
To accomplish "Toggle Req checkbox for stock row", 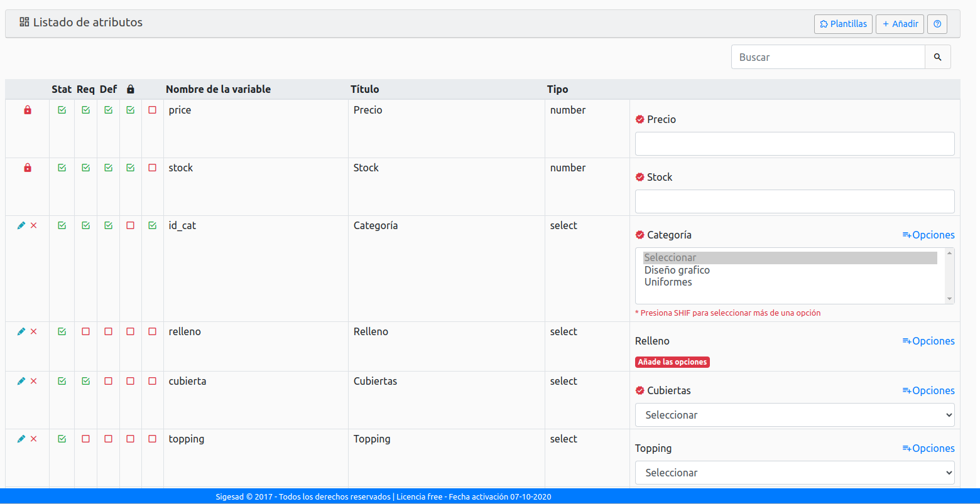I will [86, 168].
